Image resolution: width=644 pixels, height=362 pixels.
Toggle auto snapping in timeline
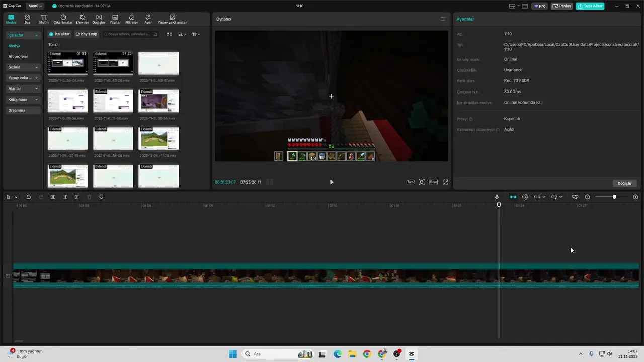tap(525, 197)
